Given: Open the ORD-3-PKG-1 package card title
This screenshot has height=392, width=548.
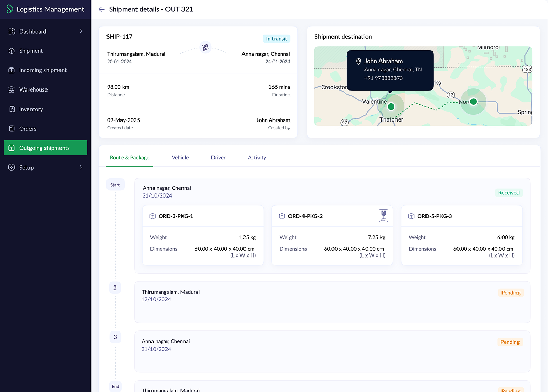Looking at the screenshot, I should (176, 216).
